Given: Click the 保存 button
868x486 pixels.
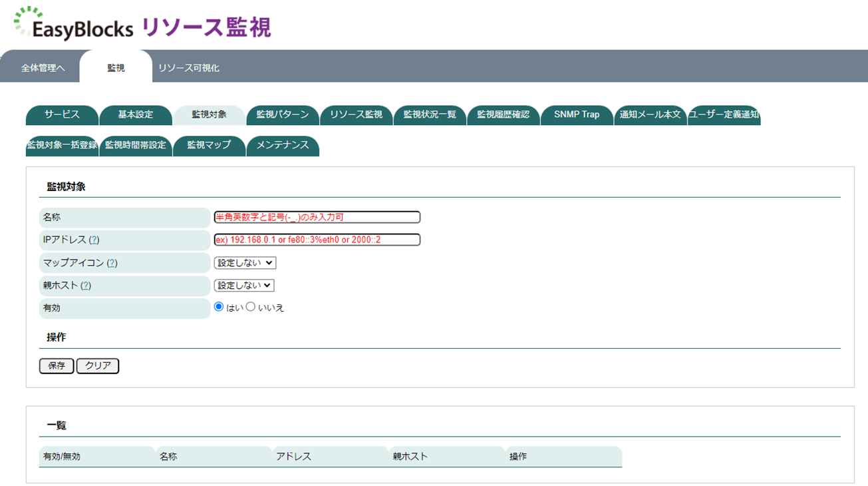Looking at the screenshot, I should (57, 366).
